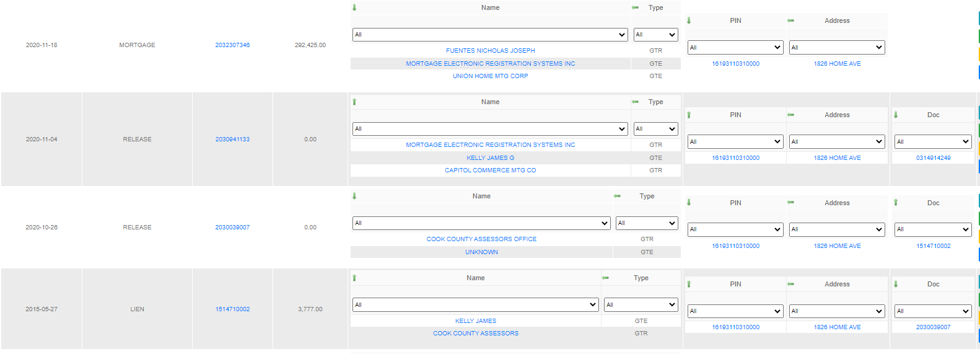The height and width of the screenshot is (354, 980).
Task: Click KELLY JAMES G grantee link
Action: 491,158
